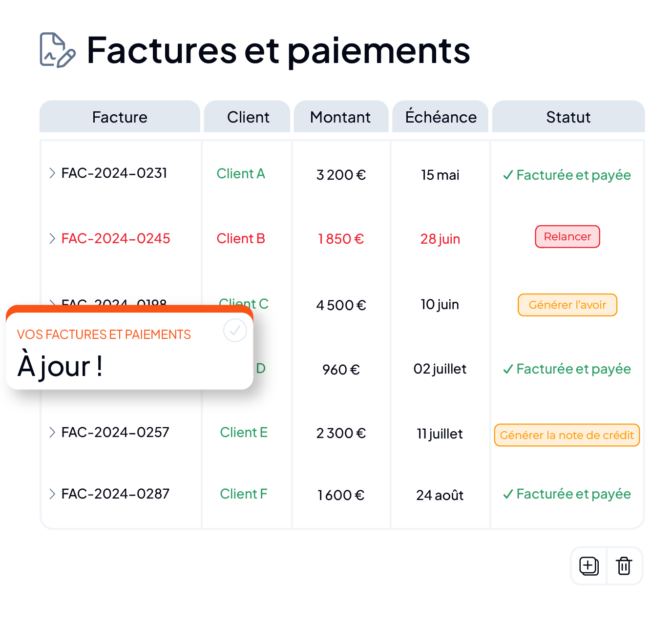Select the Statut column header
The height and width of the screenshot is (625, 672).
(568, 117)
